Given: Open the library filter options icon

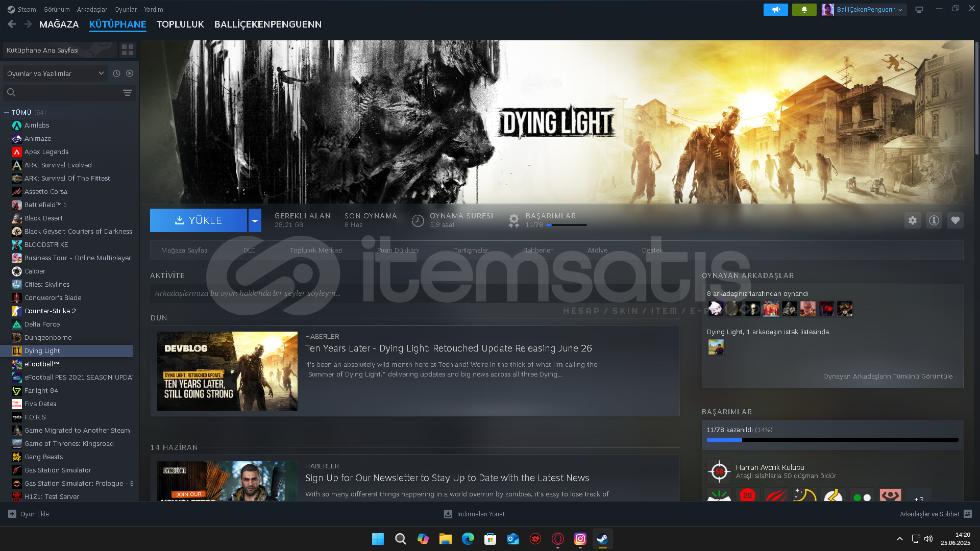Looking at the screenshot, I should pyautogui.click(x=127, y=92).
